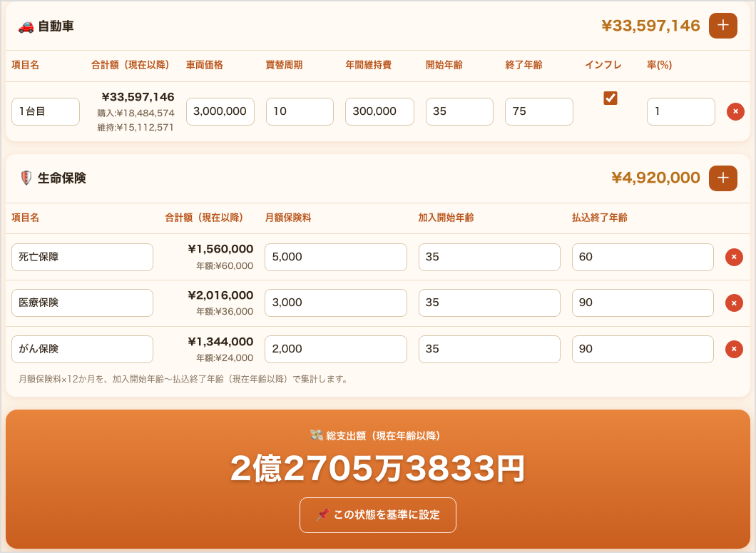Edit 買替周期 field showing 10

tap(300, 111)
